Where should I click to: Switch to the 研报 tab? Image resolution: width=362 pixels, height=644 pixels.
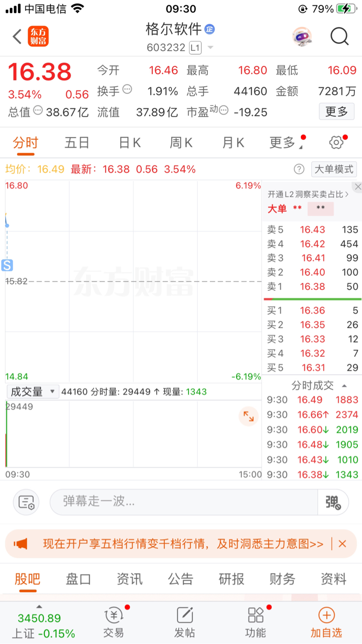click(231, 579)
